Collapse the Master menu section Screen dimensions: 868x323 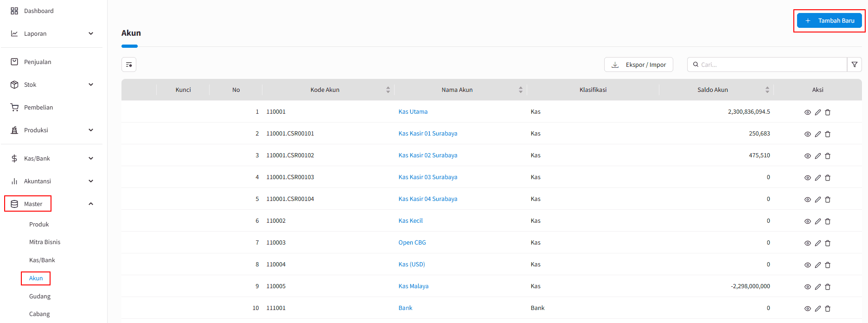91,204
